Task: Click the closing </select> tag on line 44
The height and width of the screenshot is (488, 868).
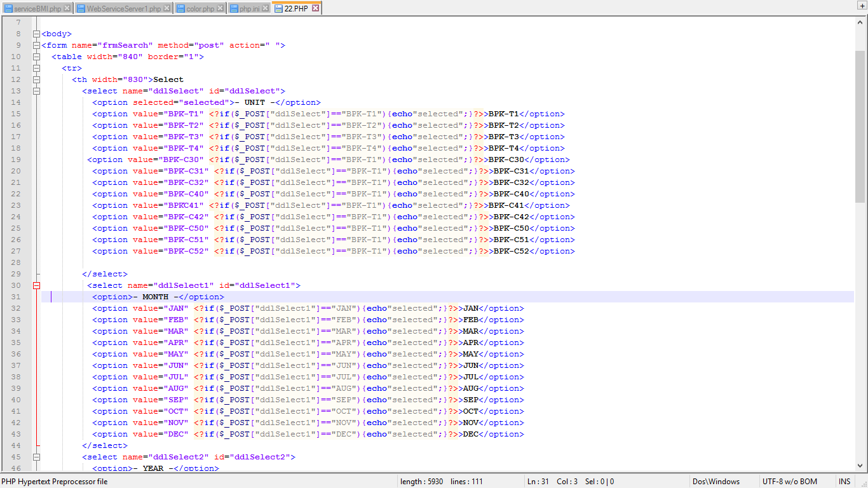Action: point(105,445)
